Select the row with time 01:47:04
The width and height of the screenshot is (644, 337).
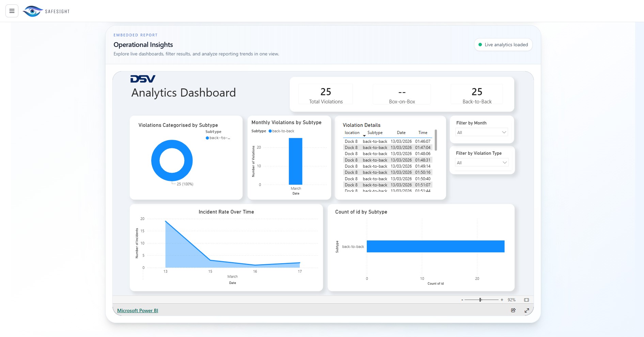tap(388, 148)
